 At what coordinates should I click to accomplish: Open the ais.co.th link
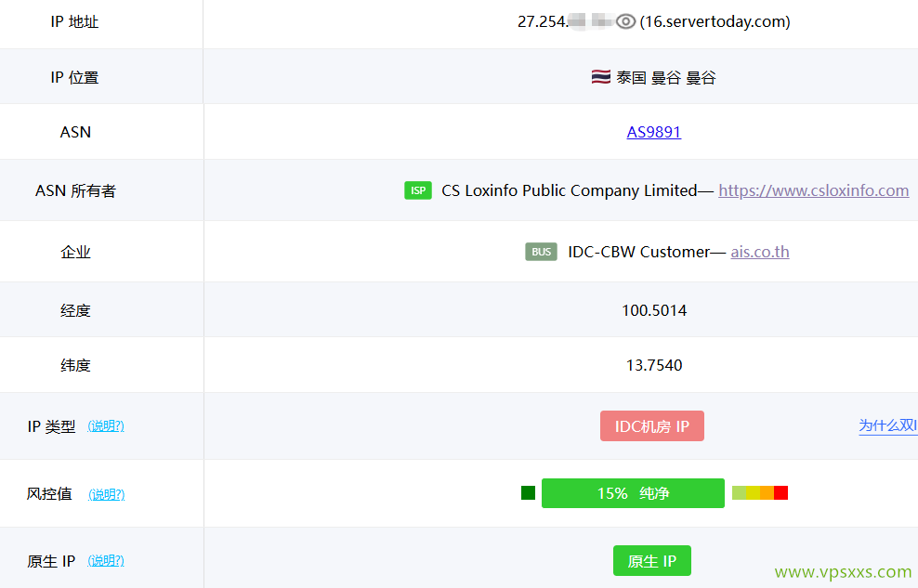click(x=759, y=252)
